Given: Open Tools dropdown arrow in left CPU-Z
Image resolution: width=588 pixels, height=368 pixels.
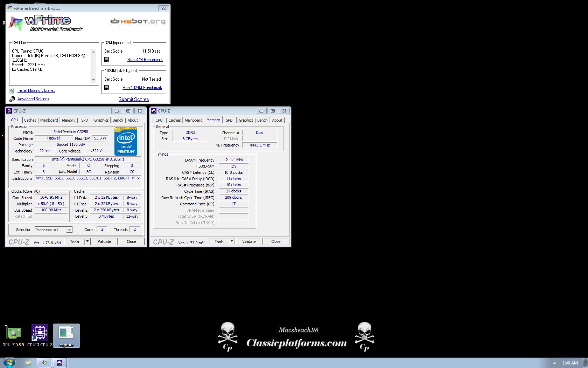Looking at the screenshot, I should click(87, 241).
